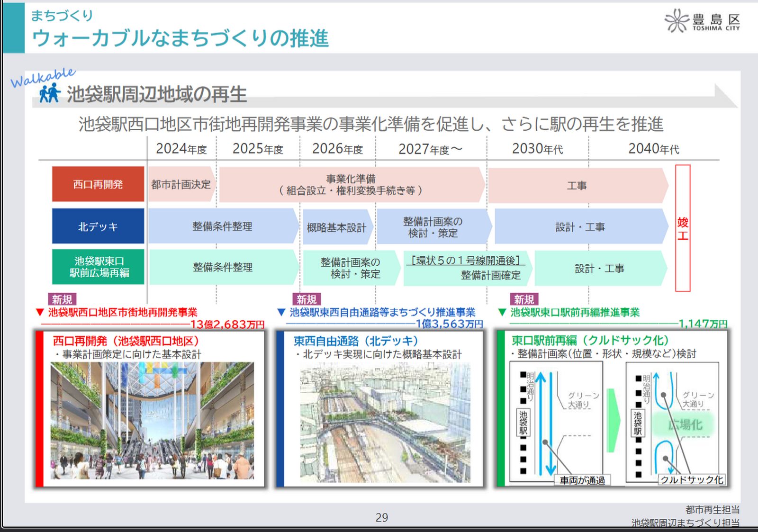Open the North Deck aerial rendering image

(x=385, y=423)
